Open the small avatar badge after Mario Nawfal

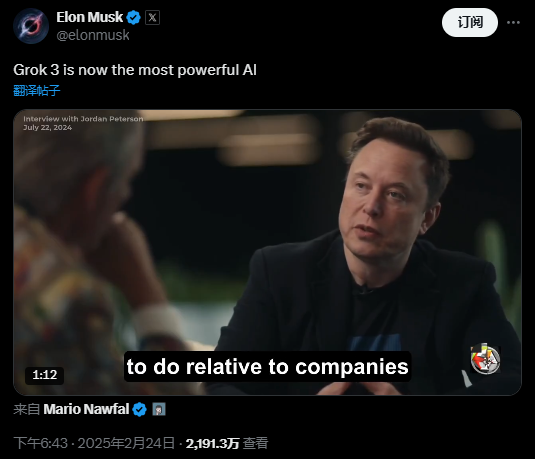coord(159,409)
